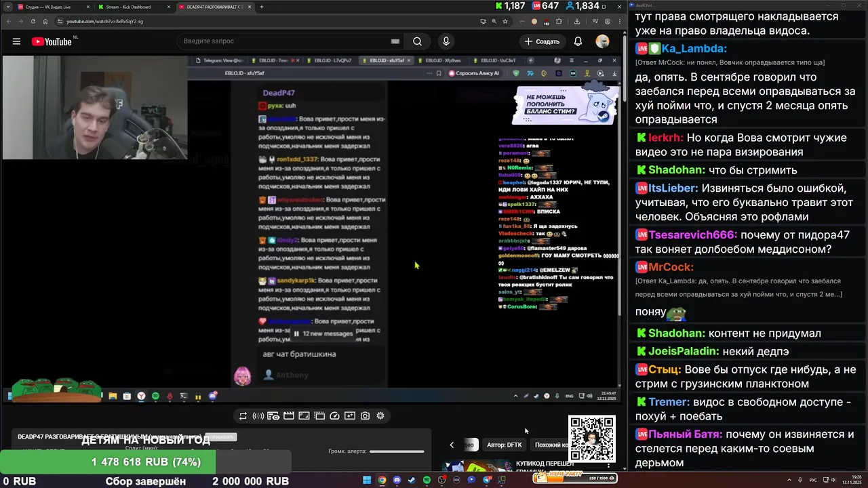The width and height of the screenshot is (868, 488).
Task: Reload the page in the browser
Action: click(x=33, y=21)
